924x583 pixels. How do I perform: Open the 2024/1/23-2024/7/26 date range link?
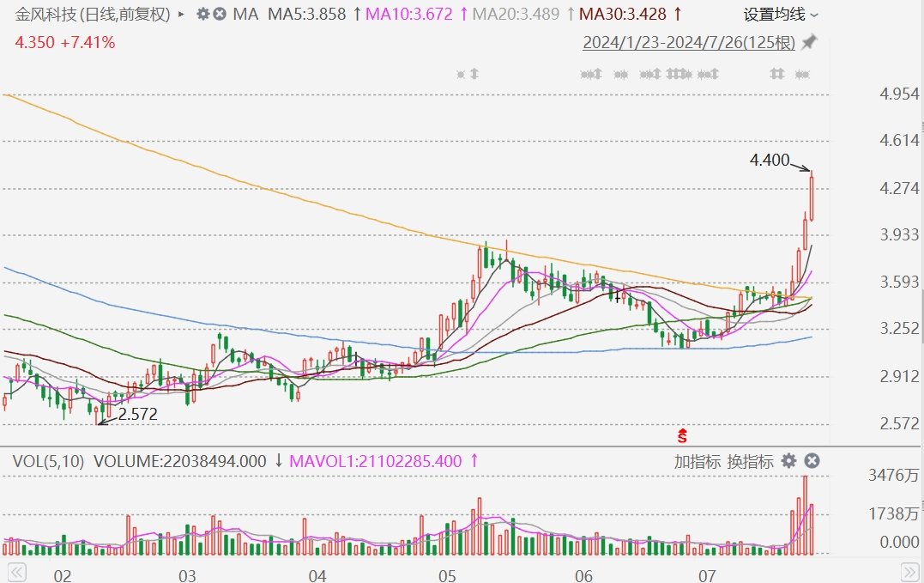coord(689,42)
